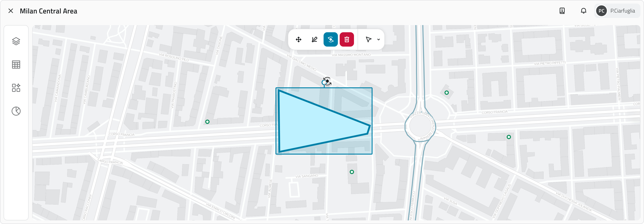This screenshot has width=644, height=224.
Task: Click the Milan Central Area title
Action: coord(49,11)
